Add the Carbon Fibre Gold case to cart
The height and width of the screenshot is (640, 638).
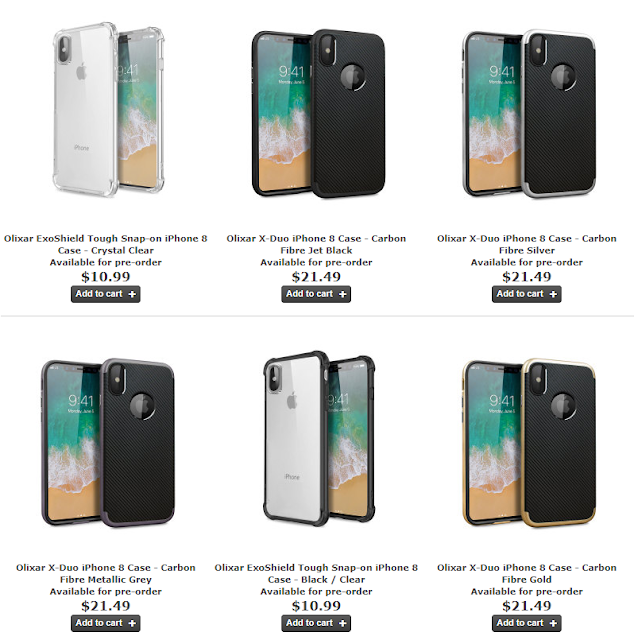tap(527, 623)
